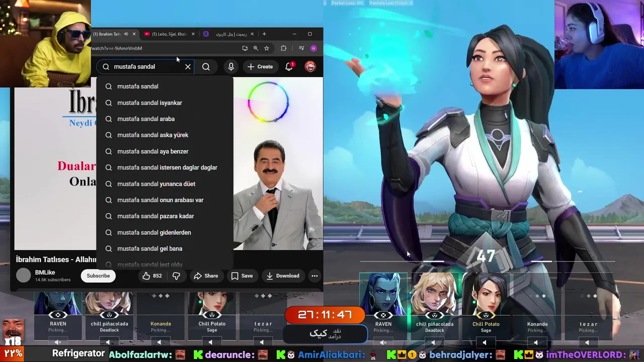Viewport: 644px width, 362px height.
Task: Switch to the İbrahim Tatlıses tab
Action: tap(108, 34)
